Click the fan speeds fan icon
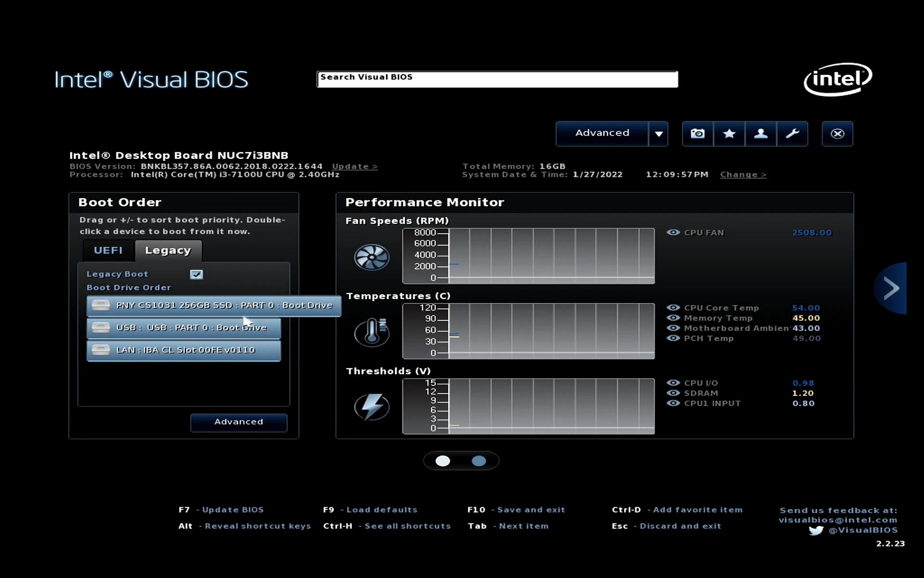 pyautogui.click(x=372, y=257)
